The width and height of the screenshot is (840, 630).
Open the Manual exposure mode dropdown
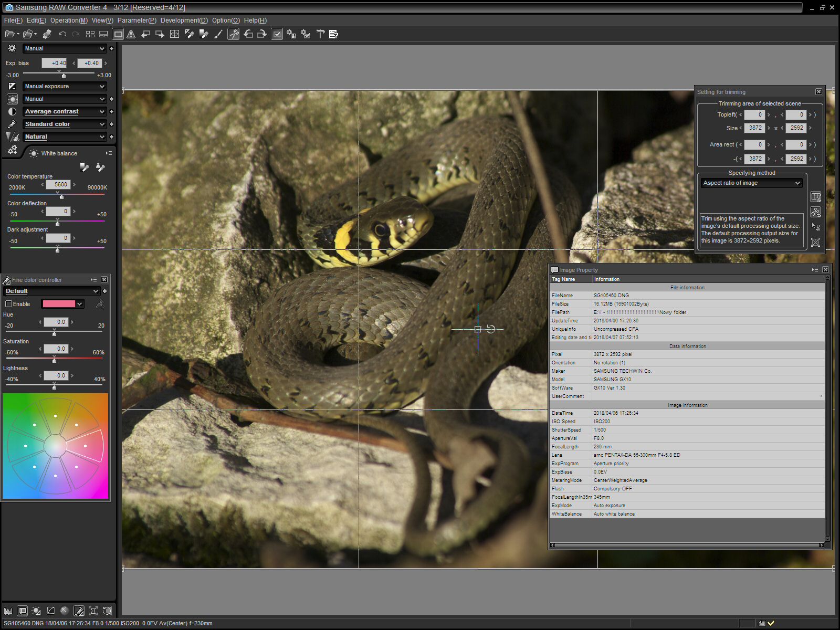click(65, 48)
